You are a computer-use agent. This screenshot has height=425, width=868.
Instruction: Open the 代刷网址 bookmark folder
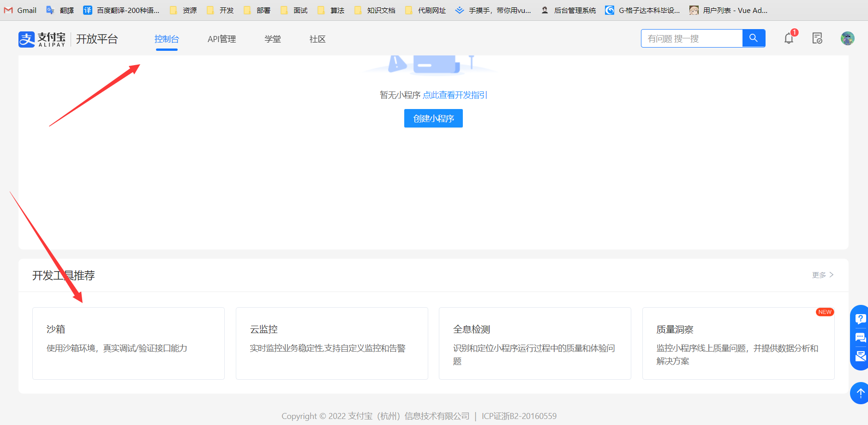(x=425, y=10)
